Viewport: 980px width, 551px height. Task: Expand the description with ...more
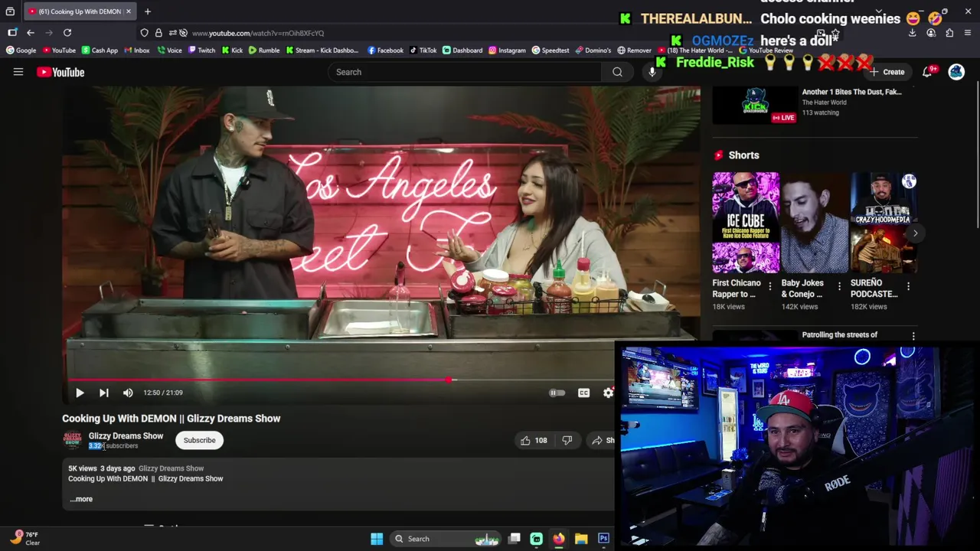81,499
